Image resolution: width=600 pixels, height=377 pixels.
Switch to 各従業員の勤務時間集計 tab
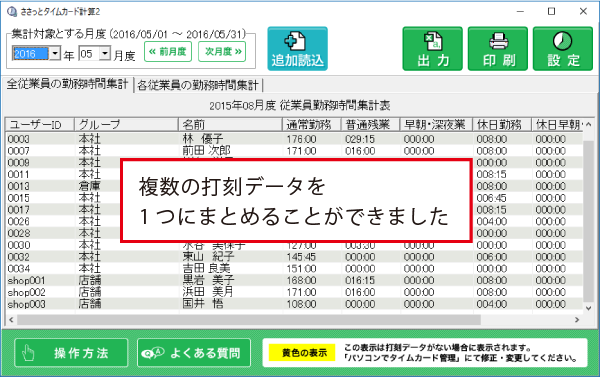pyautogui.click(x=198, y=85)
